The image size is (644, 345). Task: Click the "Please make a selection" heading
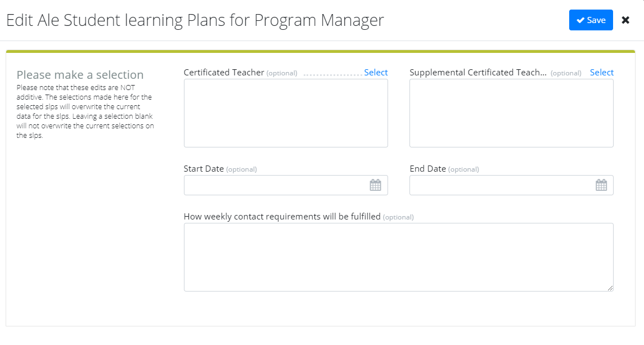point(80,75)
